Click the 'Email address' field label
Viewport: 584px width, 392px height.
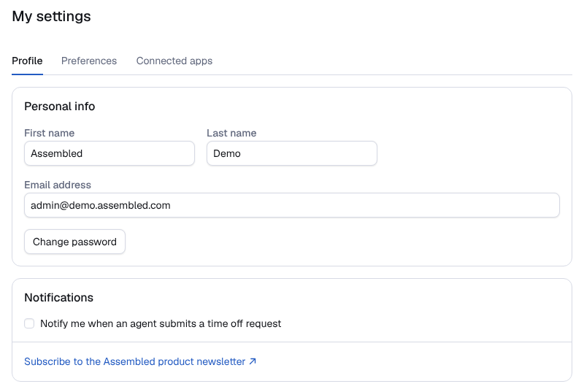coord(58,185)
